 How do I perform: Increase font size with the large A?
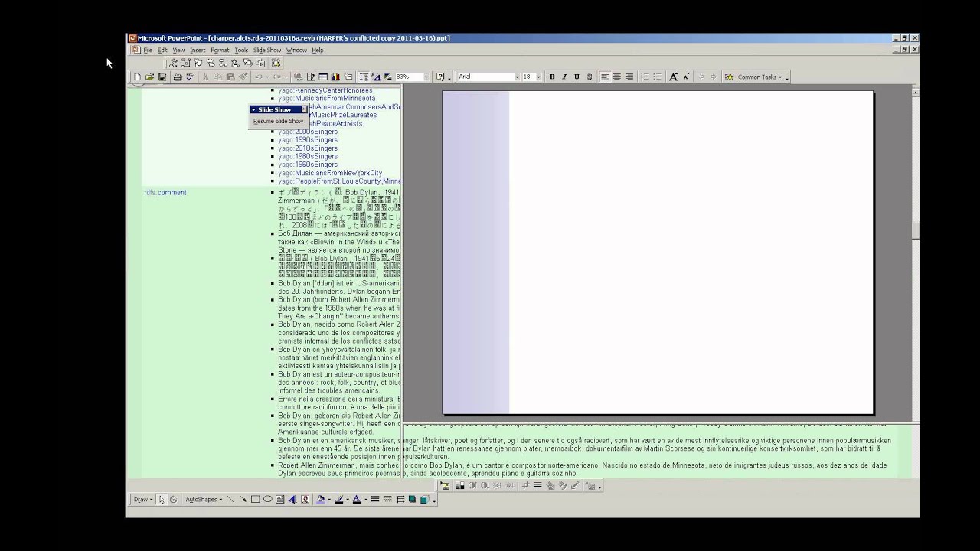coord(673,77)
